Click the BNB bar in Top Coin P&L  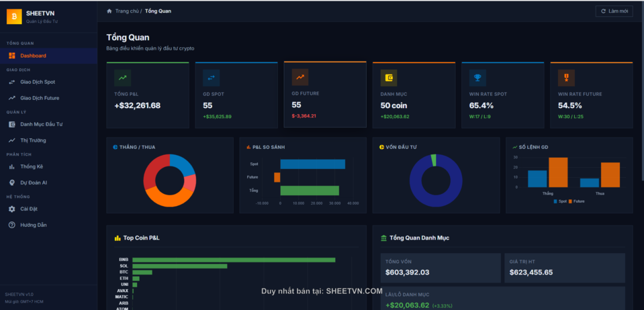tap(234, 260)
